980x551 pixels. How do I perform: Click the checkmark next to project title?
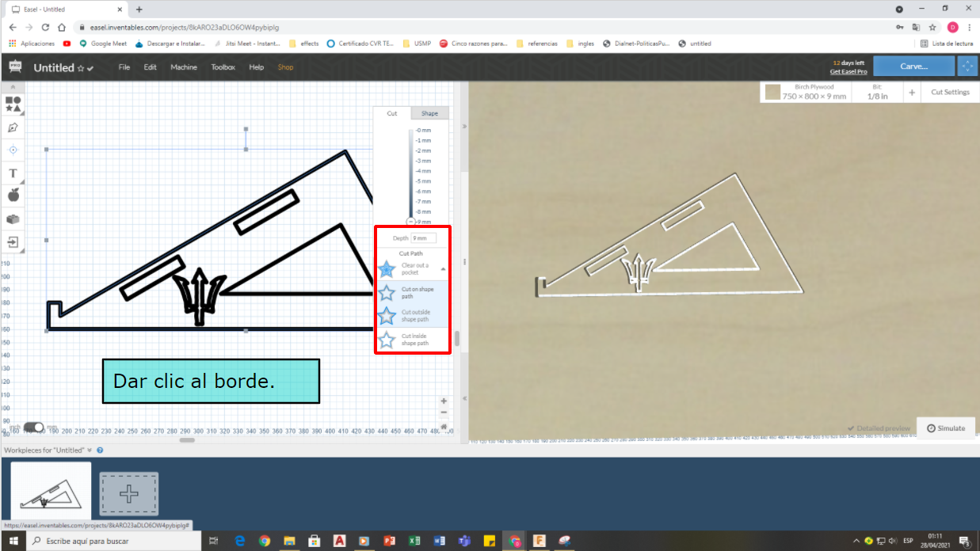(x=90, y=69)
